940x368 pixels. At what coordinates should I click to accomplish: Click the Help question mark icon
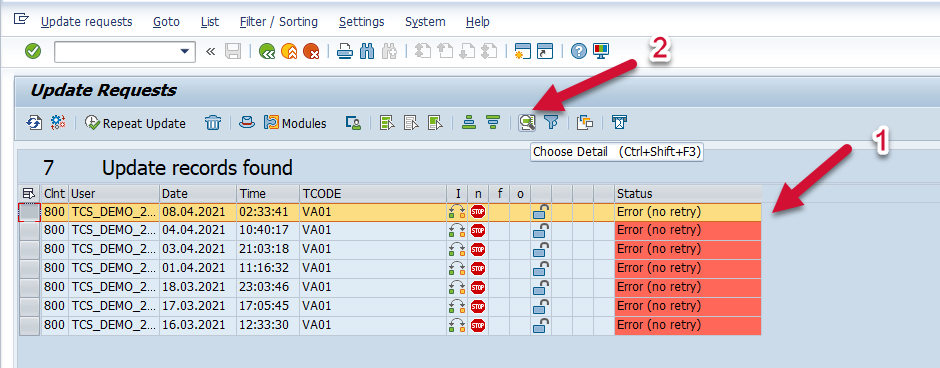[579, 52]
